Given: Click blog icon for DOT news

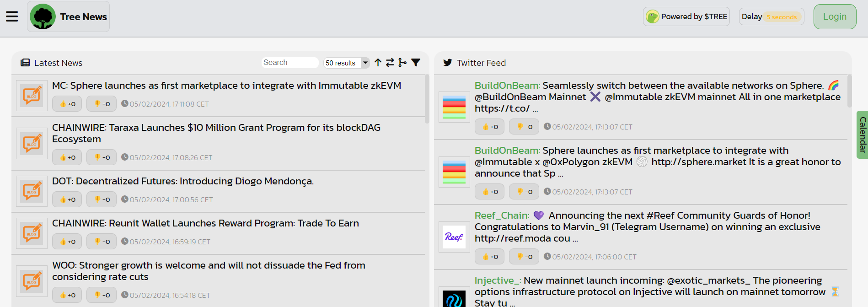Looking at the screenshot, I should pos(32,191).
